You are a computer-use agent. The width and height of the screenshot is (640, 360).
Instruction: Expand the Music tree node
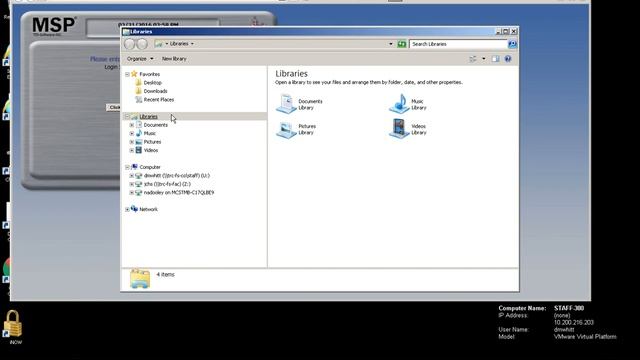click(x=132, y=133)
